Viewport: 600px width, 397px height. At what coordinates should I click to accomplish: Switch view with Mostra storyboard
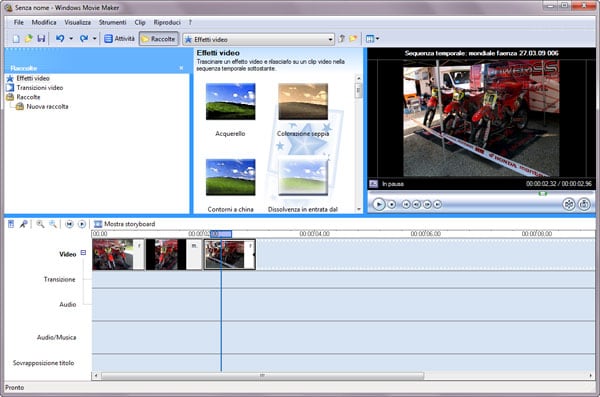tap(125, 224)
